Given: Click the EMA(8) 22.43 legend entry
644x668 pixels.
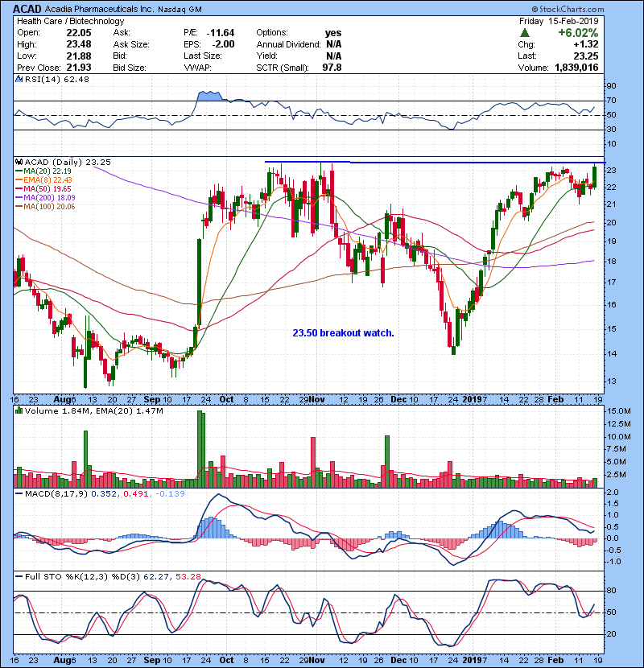Looking at the screenshot, I should pyautogui.click(x=44, y=179).
